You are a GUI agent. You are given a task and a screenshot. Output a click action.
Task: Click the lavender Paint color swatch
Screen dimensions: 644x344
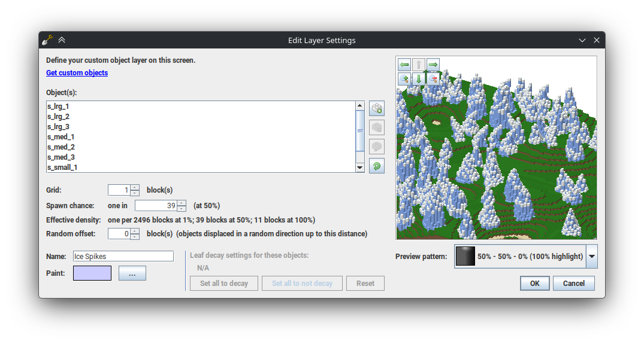pyautogui.click(x=92, y=273)
